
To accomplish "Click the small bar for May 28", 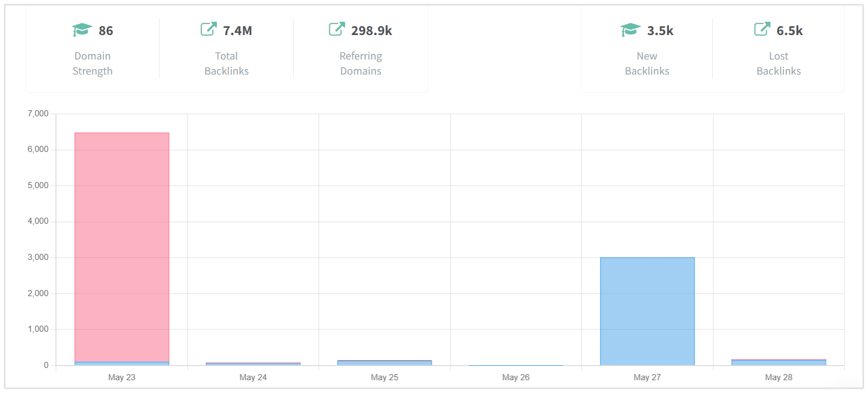I will pyautogui.click(x=778, y=362).
